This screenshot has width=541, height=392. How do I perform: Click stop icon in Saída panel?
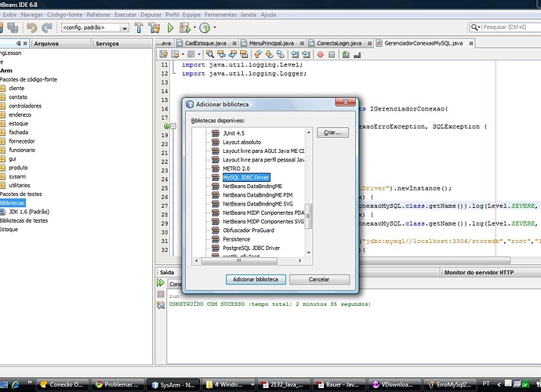coord(161,294)
